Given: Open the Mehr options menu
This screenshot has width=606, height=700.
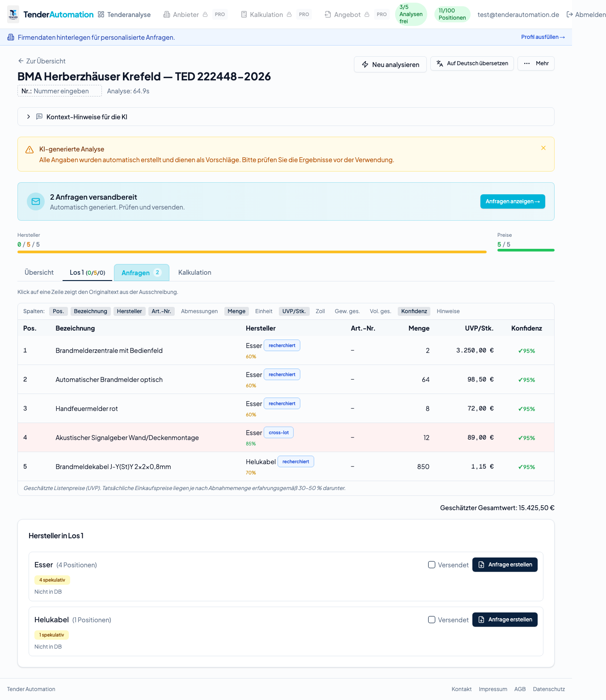Looking at the screenshot, I should [536, 63].
